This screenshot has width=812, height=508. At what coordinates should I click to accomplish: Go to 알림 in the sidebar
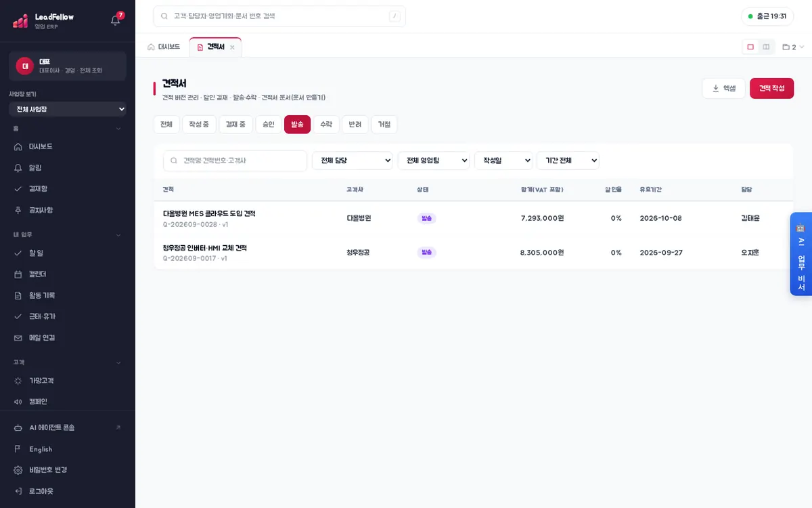point(68,167)
